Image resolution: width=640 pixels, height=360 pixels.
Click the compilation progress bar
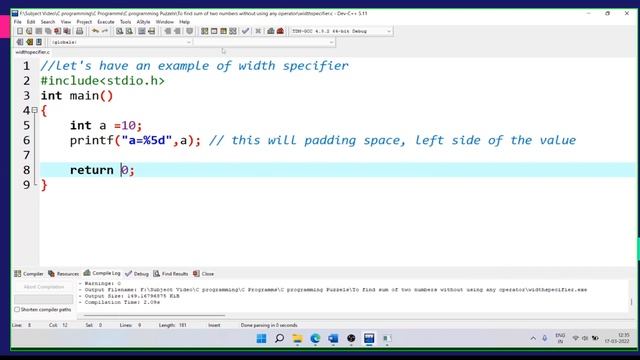pos(44,299)
